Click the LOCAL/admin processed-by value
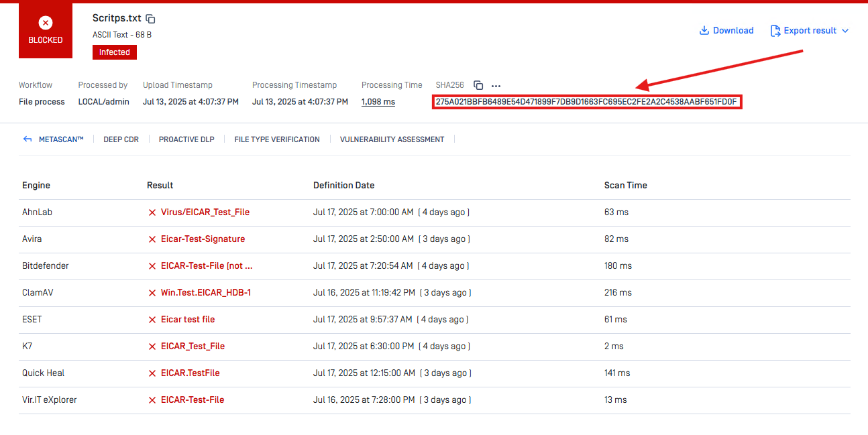The width and height of the screenshot is (868, 435). (103, 102)
